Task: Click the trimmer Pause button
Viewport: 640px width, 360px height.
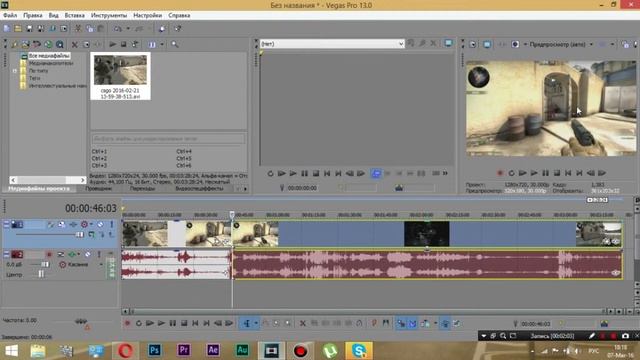Action: coord(304,173)
